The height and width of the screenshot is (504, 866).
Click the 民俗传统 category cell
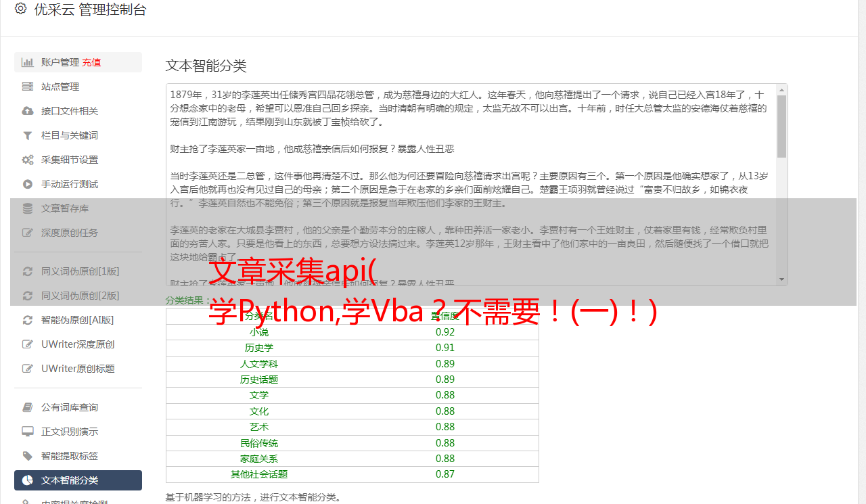click(x=259, y=443)
